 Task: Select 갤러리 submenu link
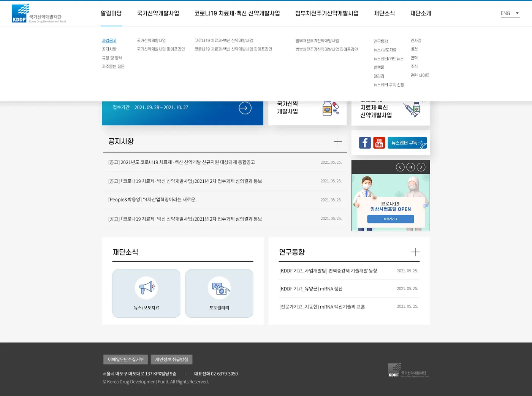[379, 76]
